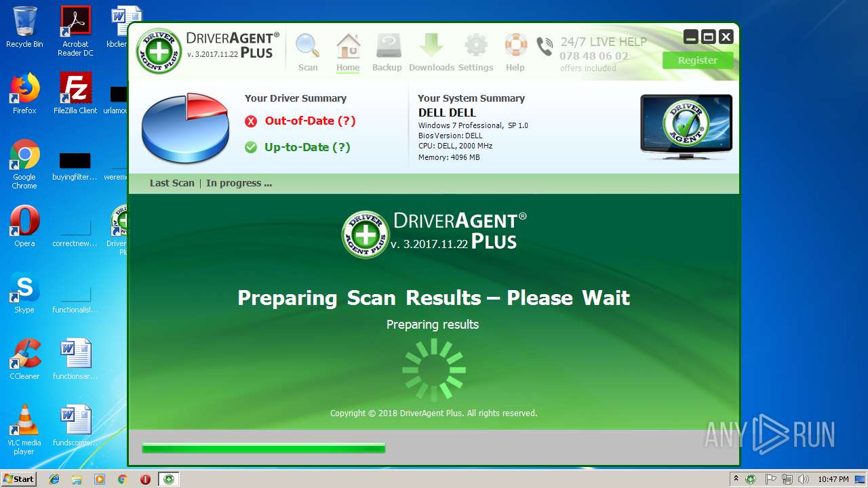Screen dimensions: 868x488
Task: Click the network tray icon
Action: pos(787,479)
